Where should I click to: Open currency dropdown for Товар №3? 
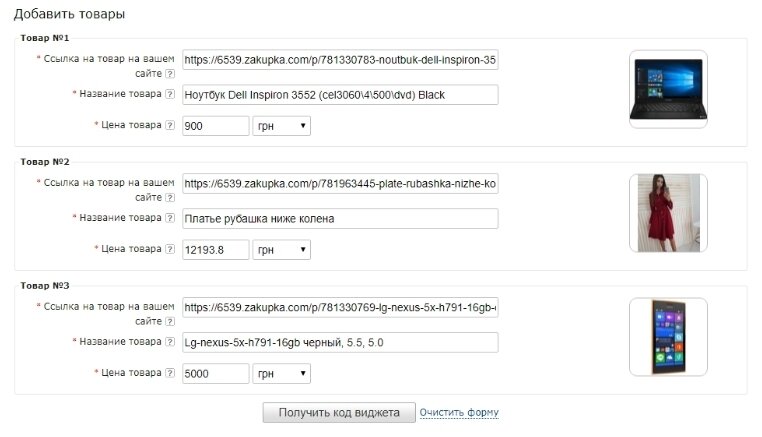click(x=282, y=373)
